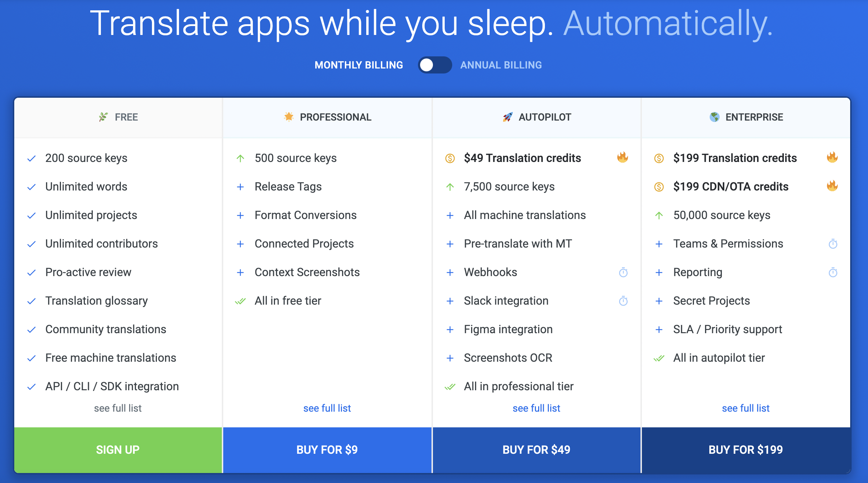Viewport: 868px width, 483px height.
Task: Expand Professional plan's see full list
Action: click(x=327, y=408)
